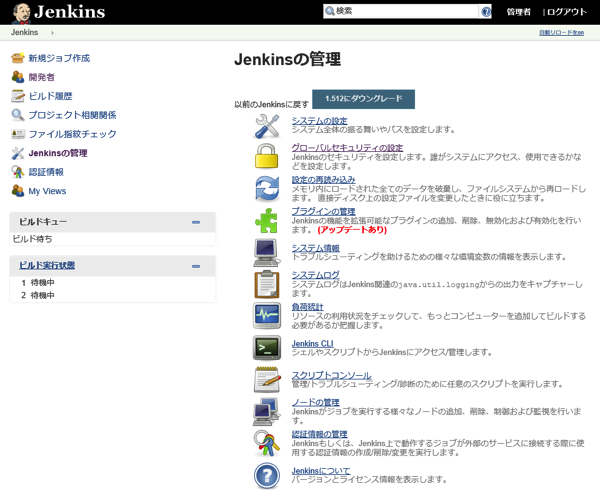600x491 pixels.
Task: Click the search magnifier icon in header
Action: [x=329, y=11]
